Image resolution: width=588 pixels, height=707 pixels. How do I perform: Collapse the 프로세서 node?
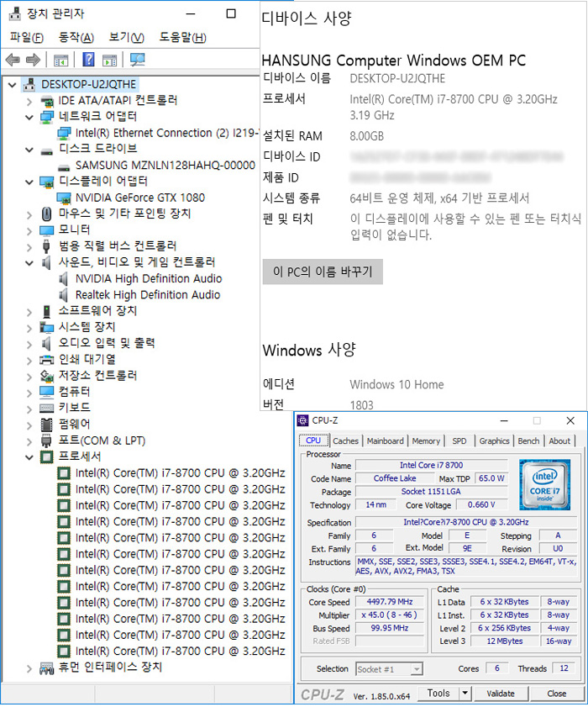pyautogui.click(x=29, y=457)
